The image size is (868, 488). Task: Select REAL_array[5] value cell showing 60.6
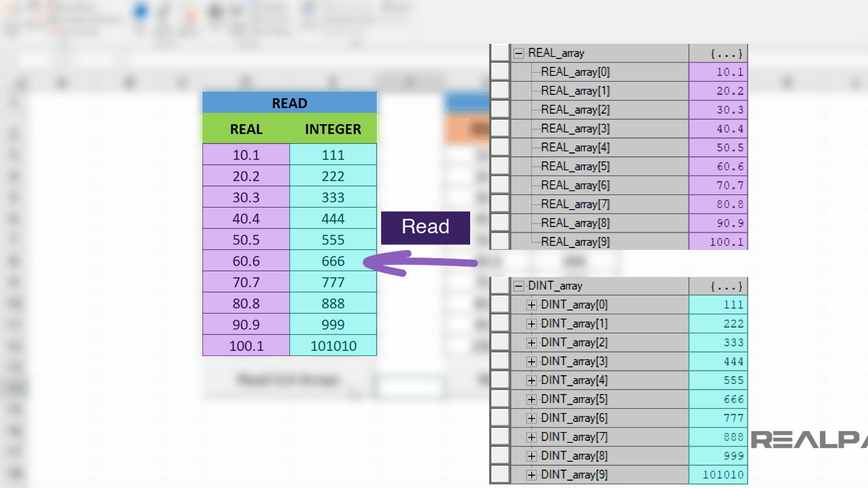tap(718, 166)
